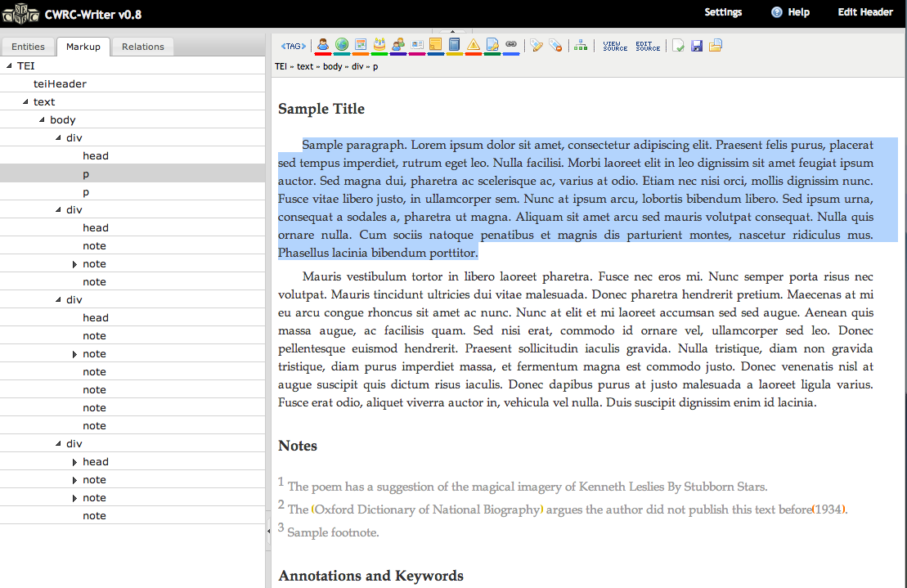The image size is (907, 588).
Task: Click TEI in the breadcrumb path
Action: click(x=281, y=66)
